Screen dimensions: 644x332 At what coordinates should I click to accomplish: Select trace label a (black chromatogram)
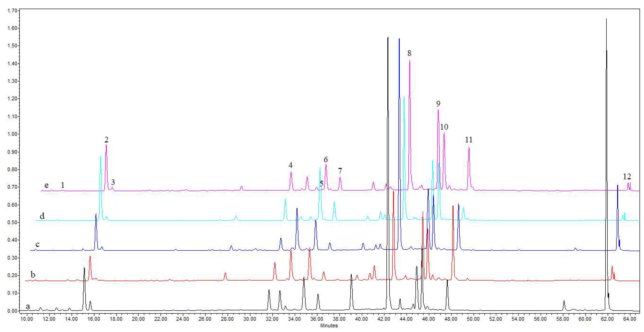click(28, 306)
